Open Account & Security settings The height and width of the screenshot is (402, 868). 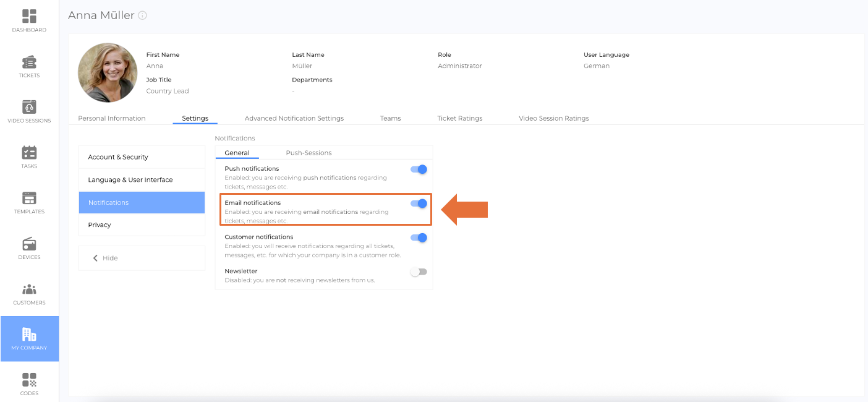pos(118,157)
